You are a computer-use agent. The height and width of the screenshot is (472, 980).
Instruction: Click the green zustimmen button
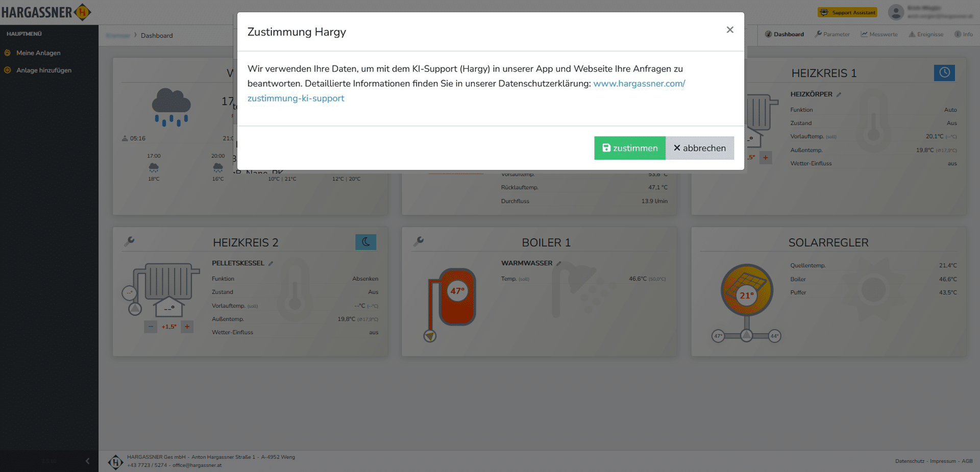click(x=630, y=148)
